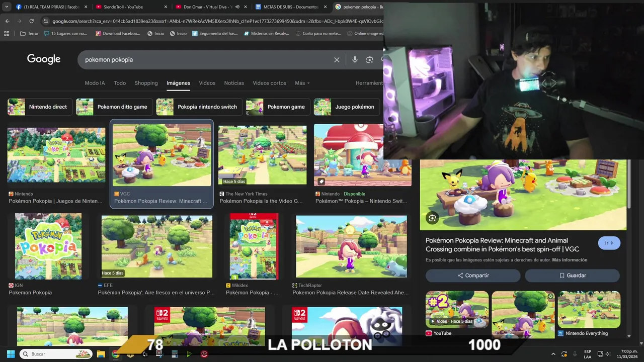Open Calculator from the taskbar
This screenshot has width=644, height=362.
click(x=175, y=354)
